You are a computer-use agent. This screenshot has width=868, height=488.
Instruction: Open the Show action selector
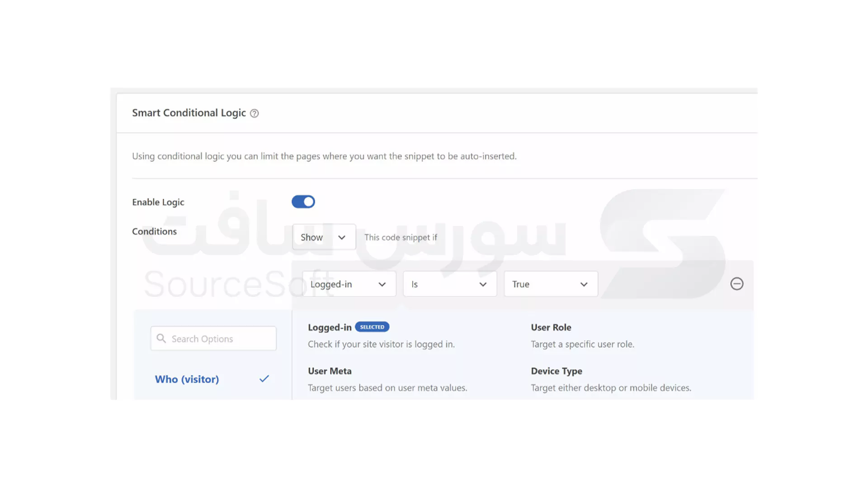click(324, 237)
